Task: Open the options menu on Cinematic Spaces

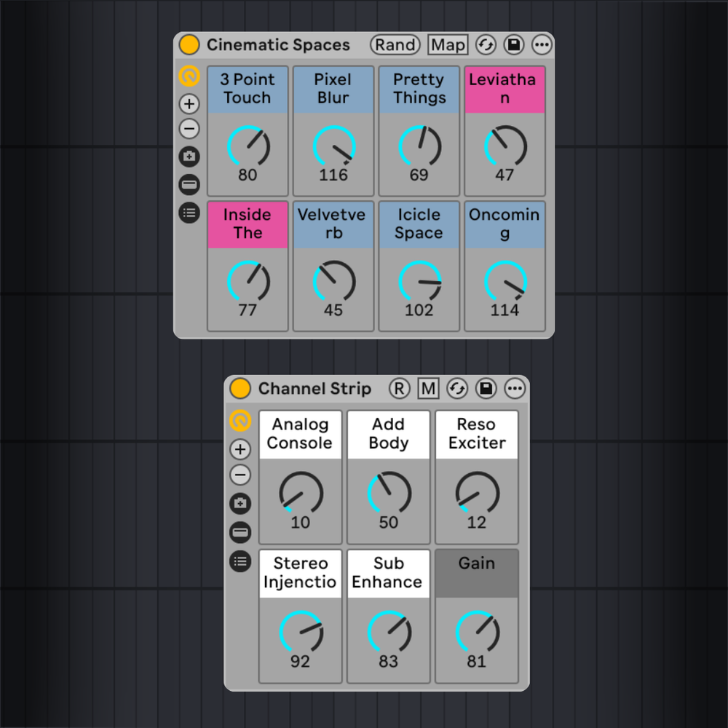Action: [x=542, y=44]
